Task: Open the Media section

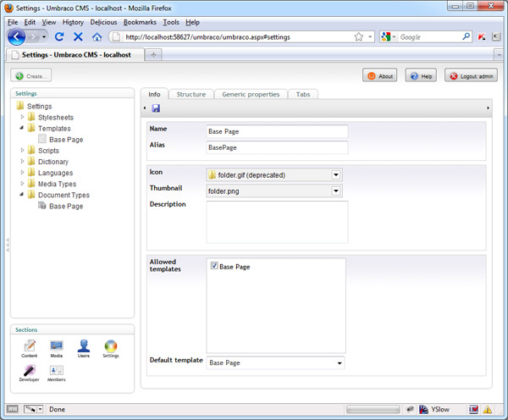Action: point(57,349)
